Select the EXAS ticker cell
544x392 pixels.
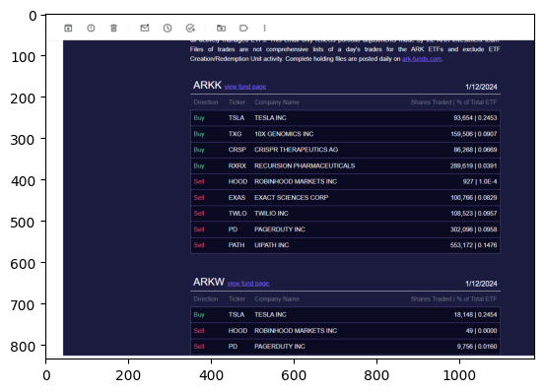point(237,198)
